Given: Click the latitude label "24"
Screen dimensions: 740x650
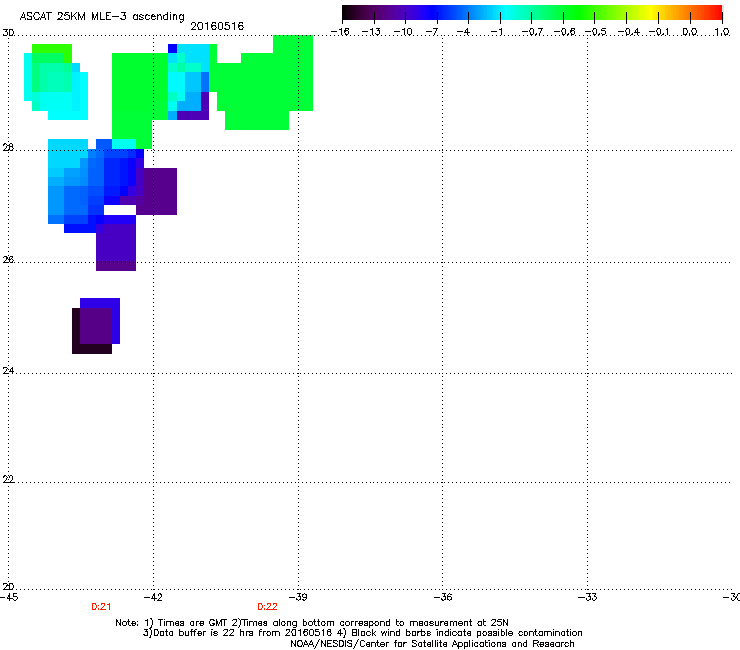Looking at the screenshot, I should pyautogui.click(x=8, y=371).
